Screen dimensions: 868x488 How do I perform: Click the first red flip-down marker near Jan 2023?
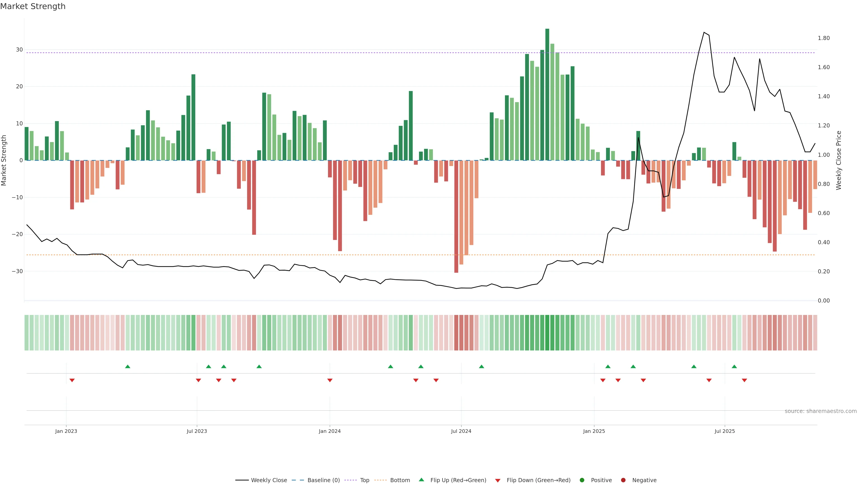72,380
